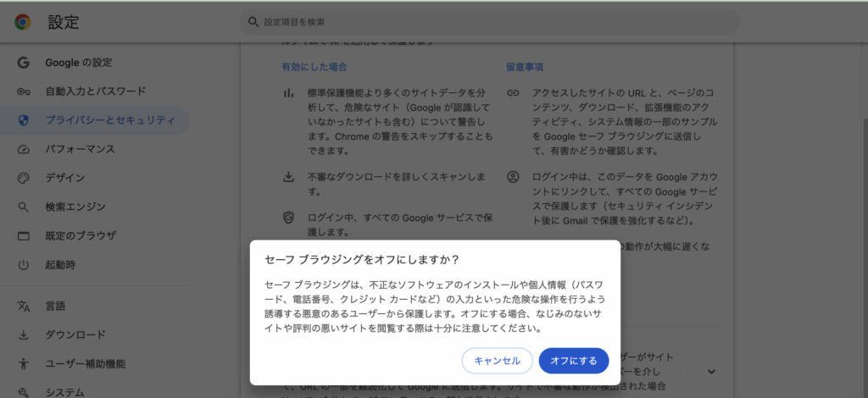
Task: Click the Google shield icon beside ログイン中 text
Action: [x=288, y=218]
